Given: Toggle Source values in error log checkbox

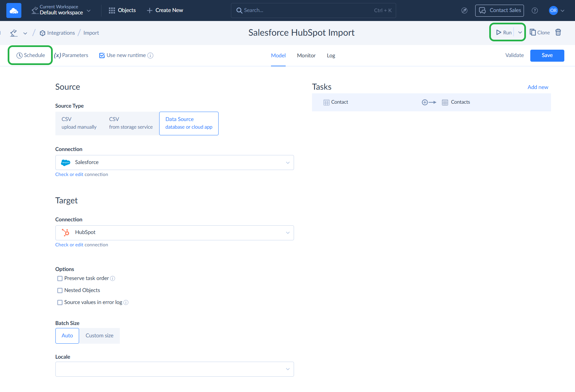Looking at the screenshot, I should click(x=60, y=303).
